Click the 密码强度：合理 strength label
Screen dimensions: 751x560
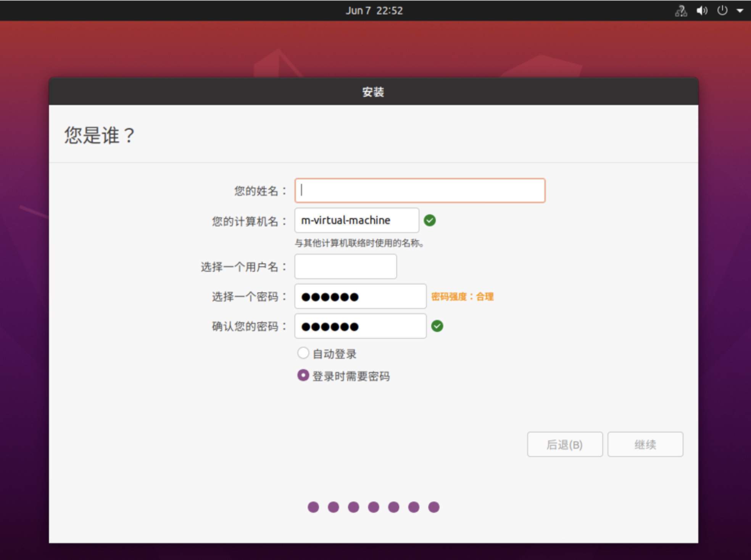[462, 297]
